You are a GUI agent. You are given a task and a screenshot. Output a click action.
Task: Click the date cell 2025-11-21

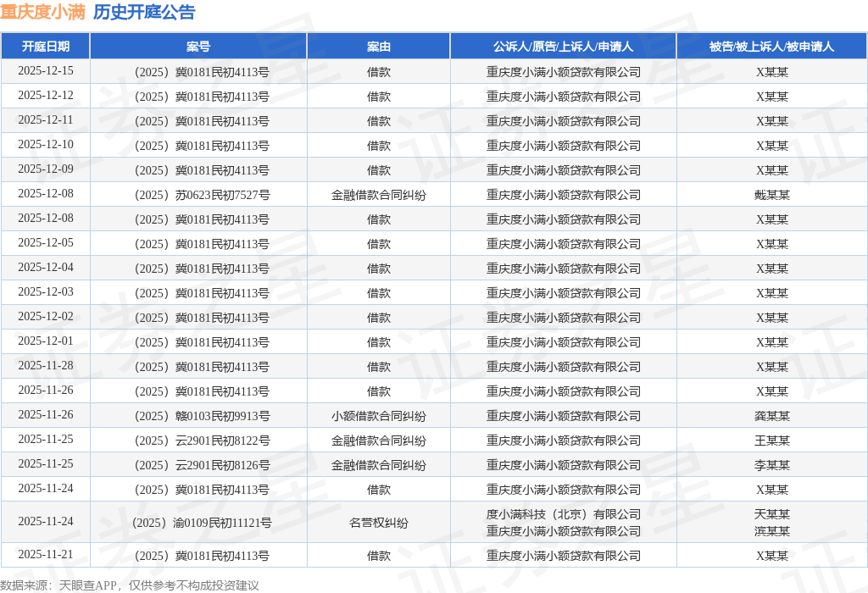tap(46, 554)
